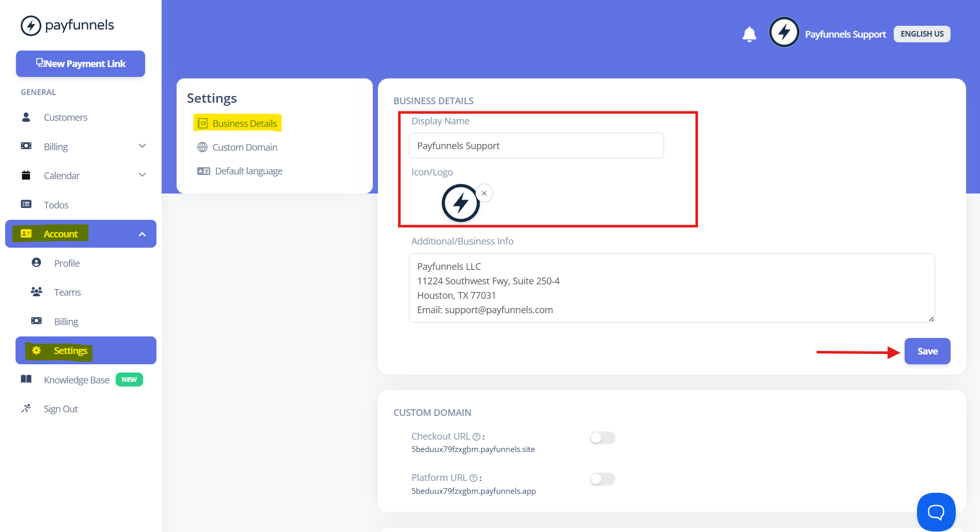Screen dimensions: 980x532
Task: Click the Additional/Business Info text area
Action: [x=672, y=288]
